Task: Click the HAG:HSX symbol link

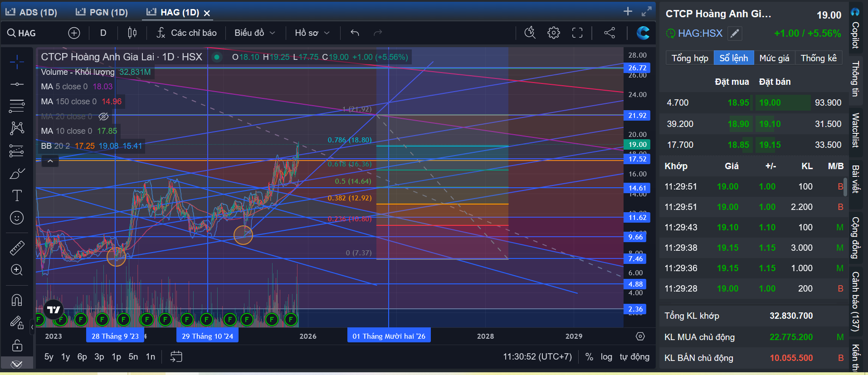Action: click(700, 33)
